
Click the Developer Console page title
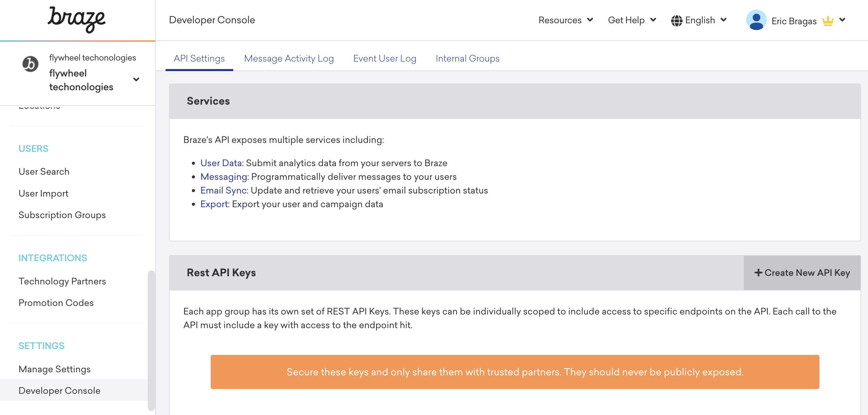point(212,20)
